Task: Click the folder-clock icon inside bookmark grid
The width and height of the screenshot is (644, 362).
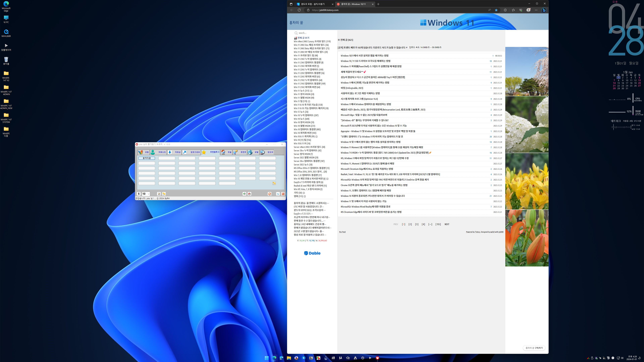Action: tap(274, 183)
